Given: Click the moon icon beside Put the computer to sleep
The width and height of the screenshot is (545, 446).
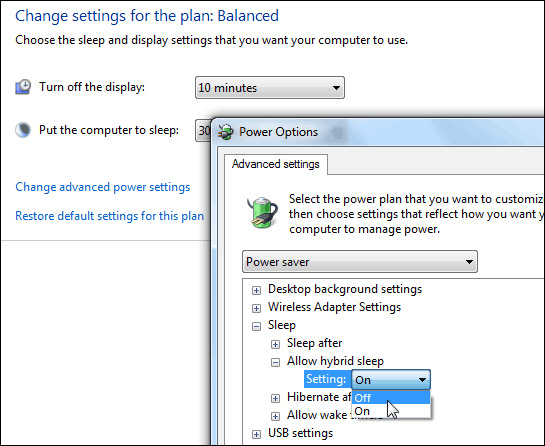Looking at the screenshot, I should (x=23, y=130).
